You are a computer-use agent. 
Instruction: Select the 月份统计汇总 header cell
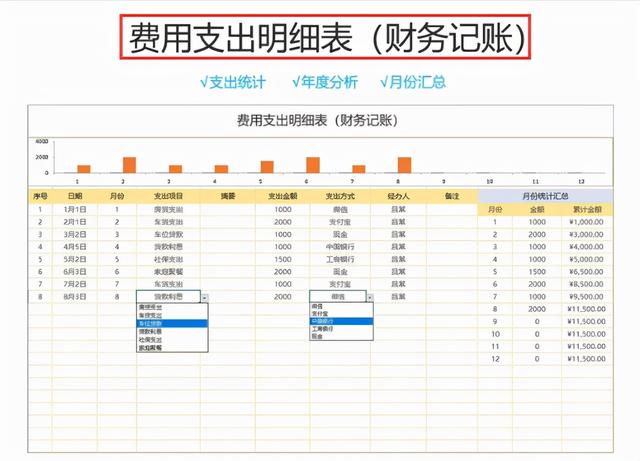[545, 196]
